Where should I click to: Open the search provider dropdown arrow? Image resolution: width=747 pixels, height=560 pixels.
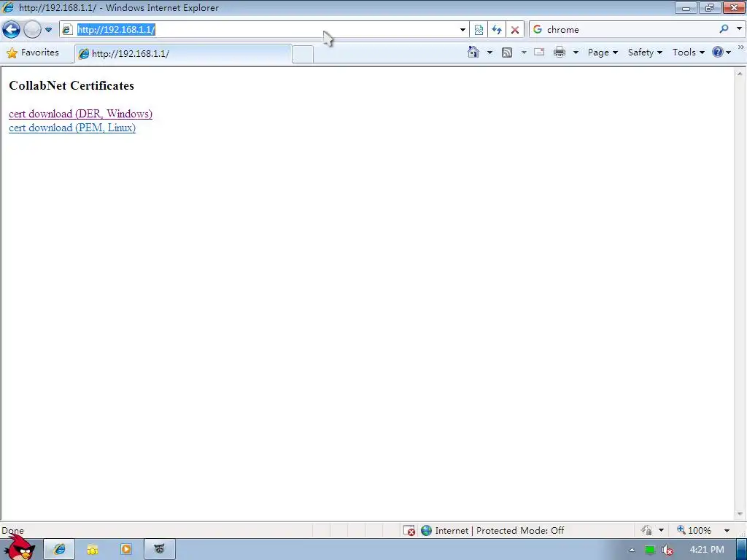coord(740,28)
